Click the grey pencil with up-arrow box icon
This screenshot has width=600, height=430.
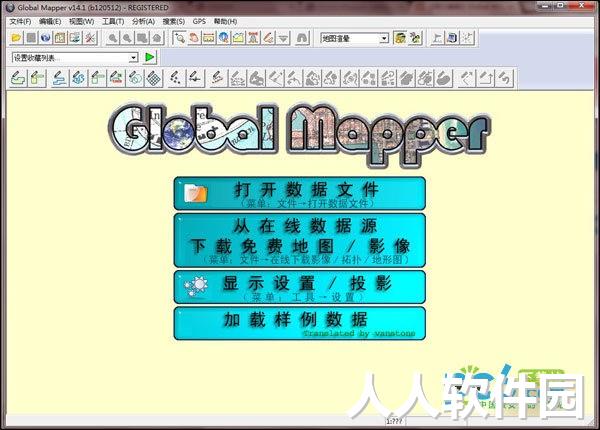pos(486,78)
